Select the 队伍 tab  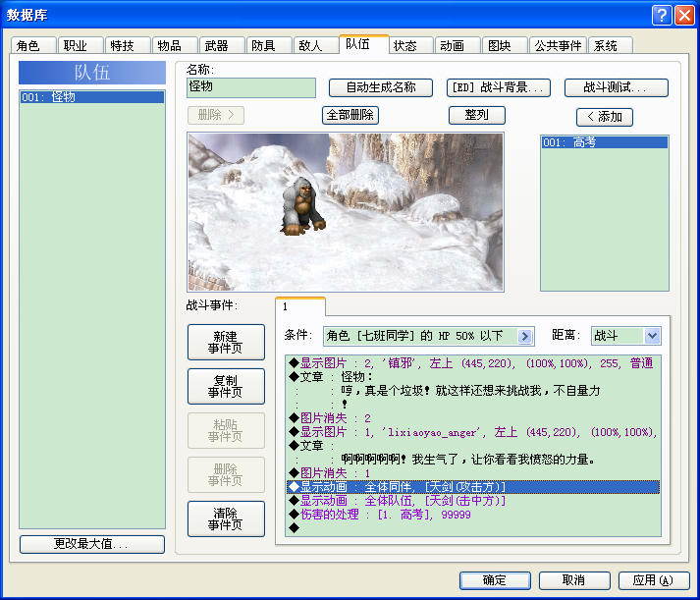(364, 44)
